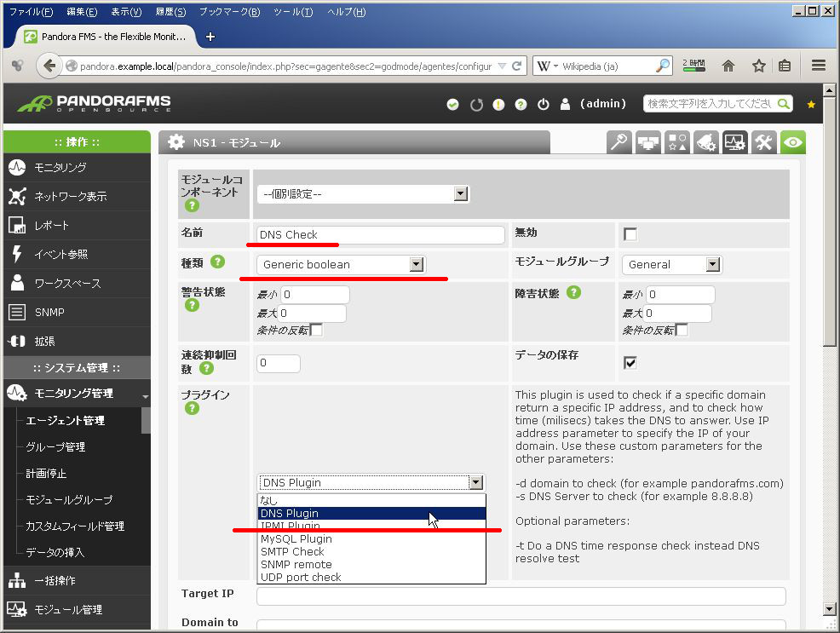Open the モジュールコンポーネント dropdown
Image resolution: width=840 pixels, height=633 pixels.
[364, 194]
